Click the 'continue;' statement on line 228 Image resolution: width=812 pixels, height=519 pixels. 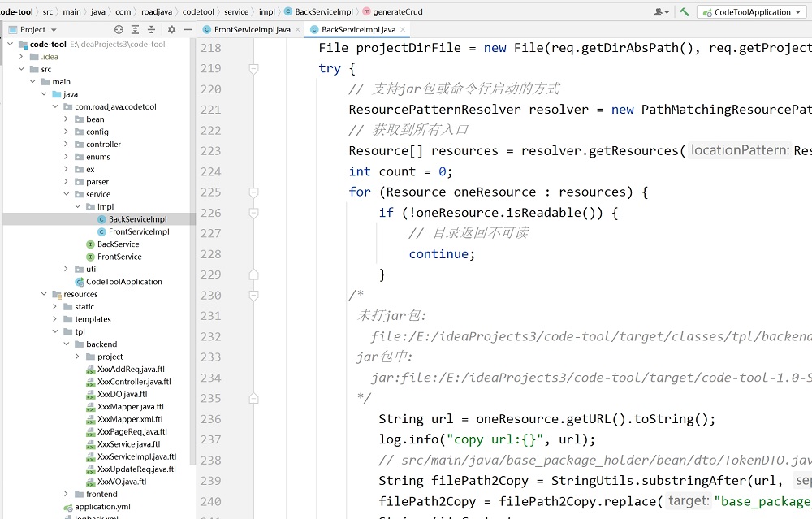tap(442, 253)
